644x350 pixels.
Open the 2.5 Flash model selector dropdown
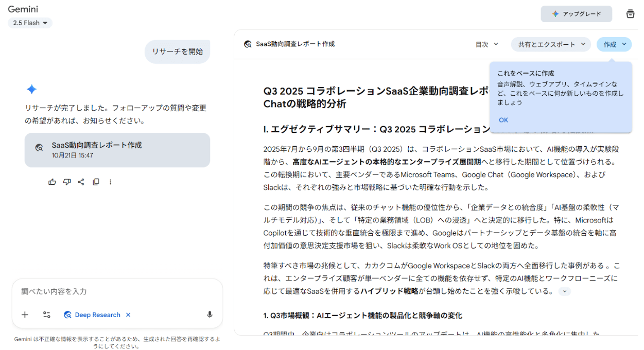tap(30, 23)
